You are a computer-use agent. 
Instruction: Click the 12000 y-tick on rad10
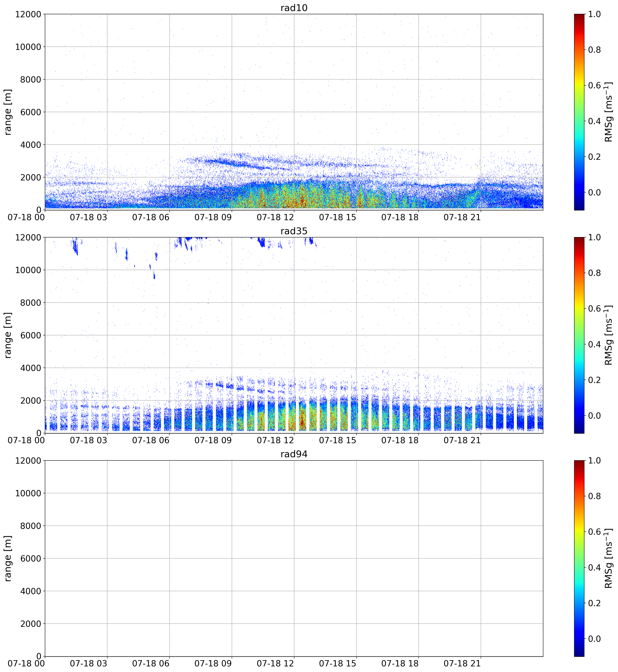(28, 14)
